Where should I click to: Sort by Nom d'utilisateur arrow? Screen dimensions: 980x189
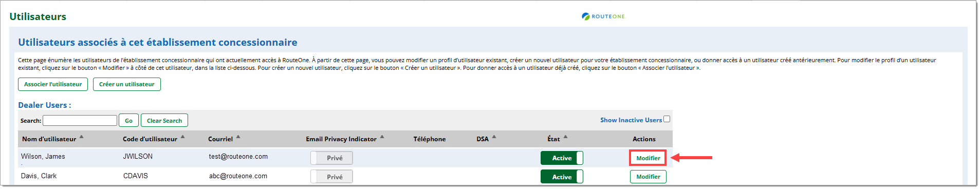pyautogui.click(x=81, y=137)
